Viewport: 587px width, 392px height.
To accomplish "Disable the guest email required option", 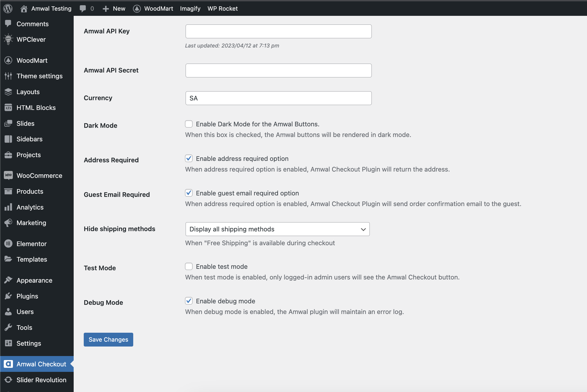I will 189,193.
